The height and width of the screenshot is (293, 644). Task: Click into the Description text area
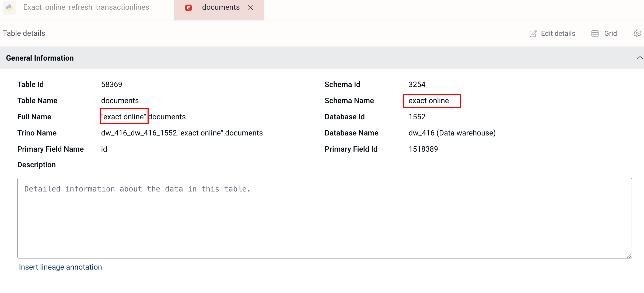[324, 218]
